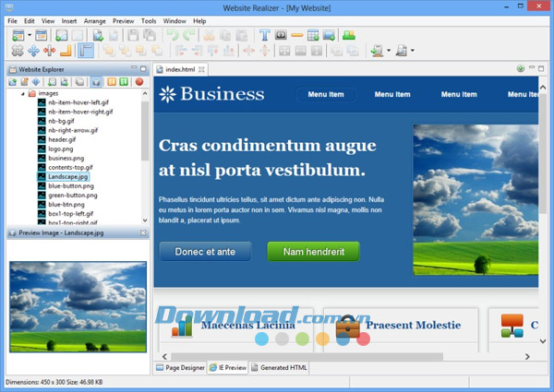
Task: Switch to the Page Designer tab
Action: (x=180, y=368)
